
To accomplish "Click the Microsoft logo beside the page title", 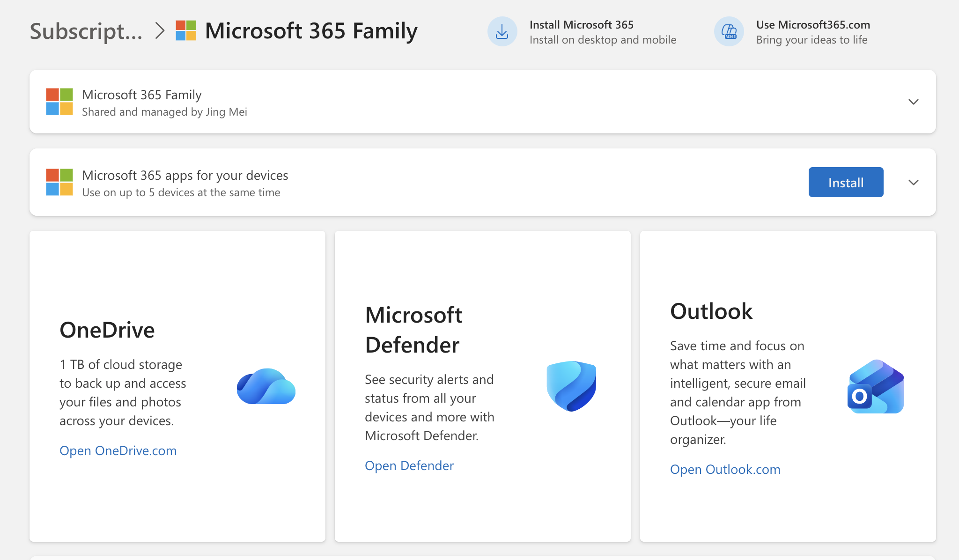I will click(186, 31).
